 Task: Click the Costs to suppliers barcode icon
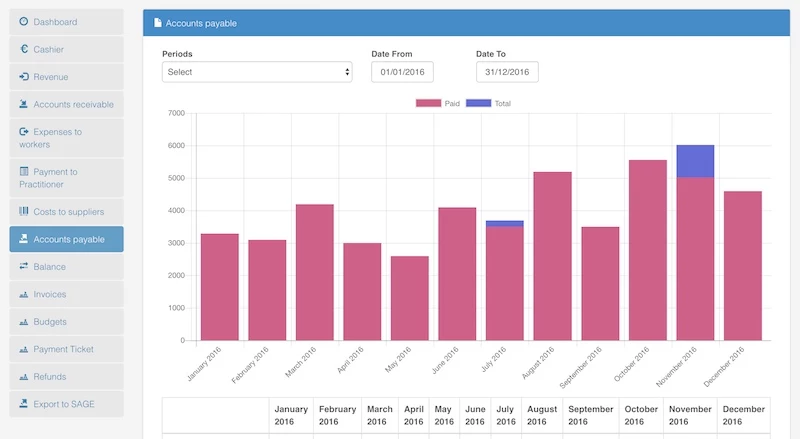click(x=24, y=212)
